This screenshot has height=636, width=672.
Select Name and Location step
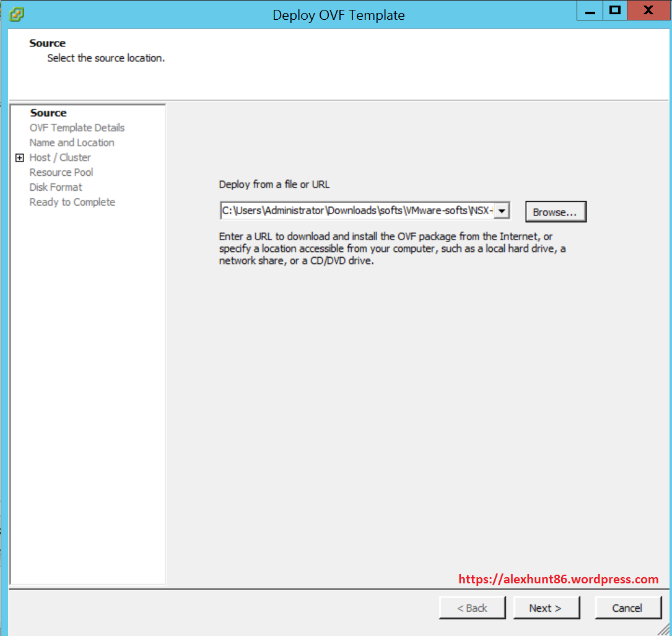[72, 142]
